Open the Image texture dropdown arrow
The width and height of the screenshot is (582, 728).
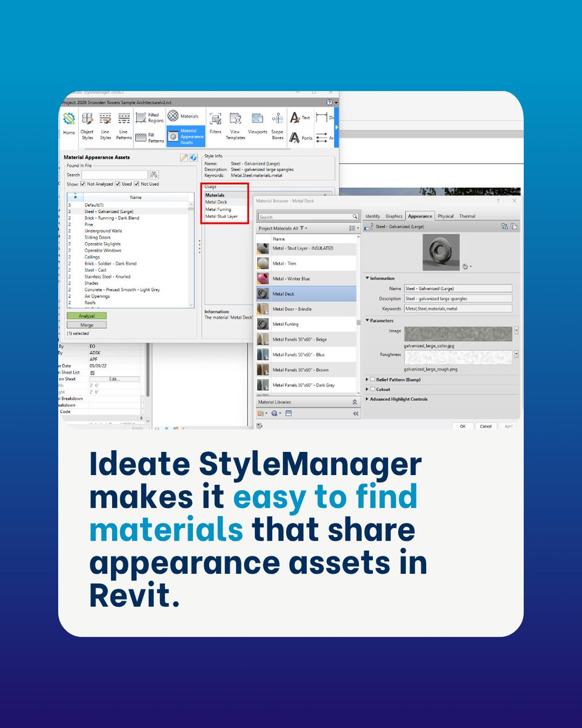[517, 331]
